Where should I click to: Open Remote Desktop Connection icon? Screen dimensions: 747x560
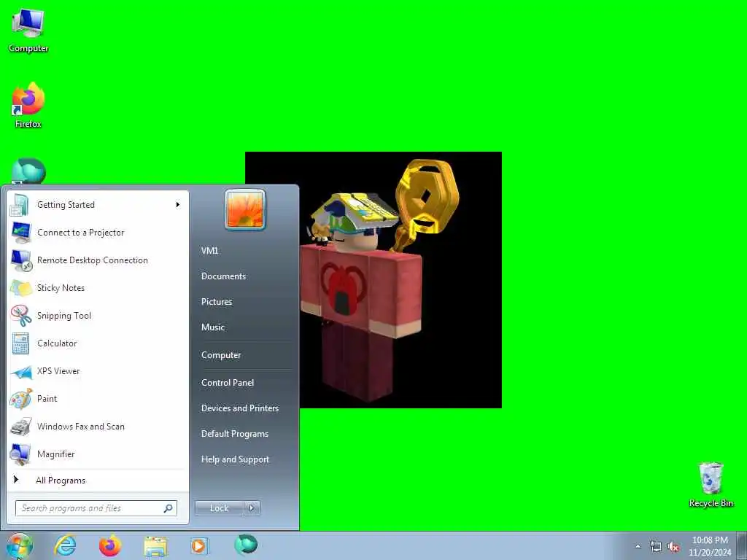tap(21, 260)
